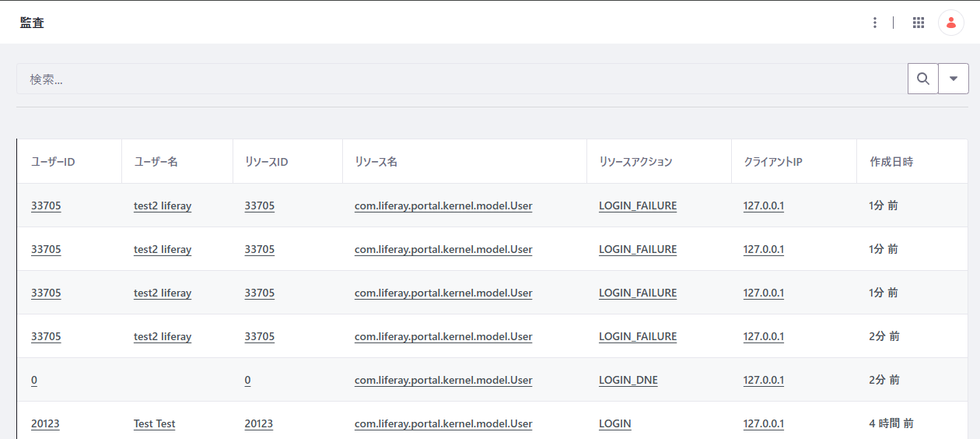The height and width of the screenshot is (439, 980).
Task: Click the LOGIN resource action link
Action: pyautogui.click(x=615, y=423)
